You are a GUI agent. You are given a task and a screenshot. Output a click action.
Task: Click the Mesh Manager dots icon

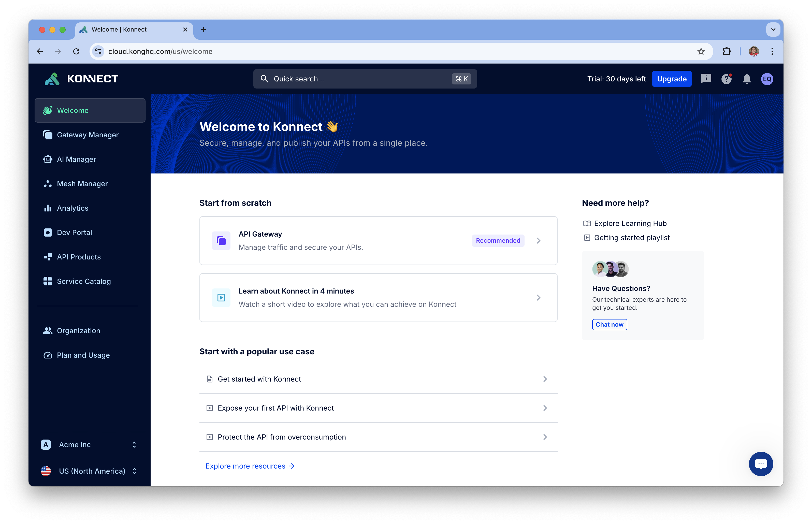48,184
